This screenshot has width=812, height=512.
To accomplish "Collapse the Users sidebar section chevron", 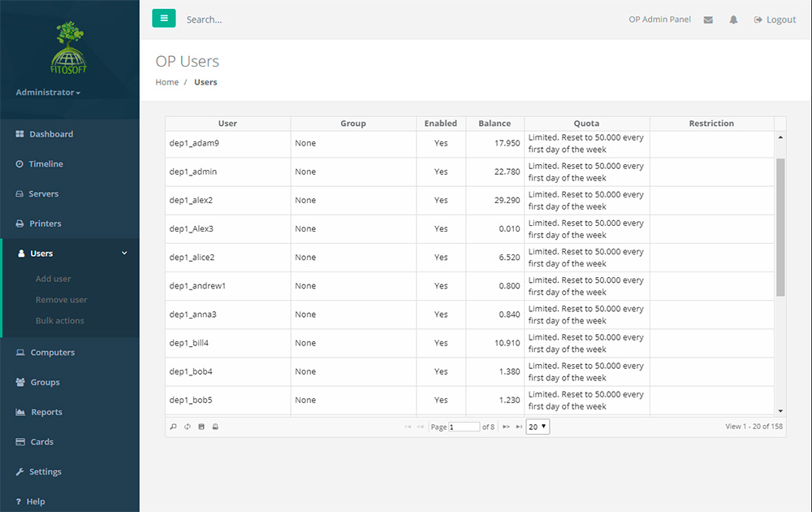I will [124, 254].
